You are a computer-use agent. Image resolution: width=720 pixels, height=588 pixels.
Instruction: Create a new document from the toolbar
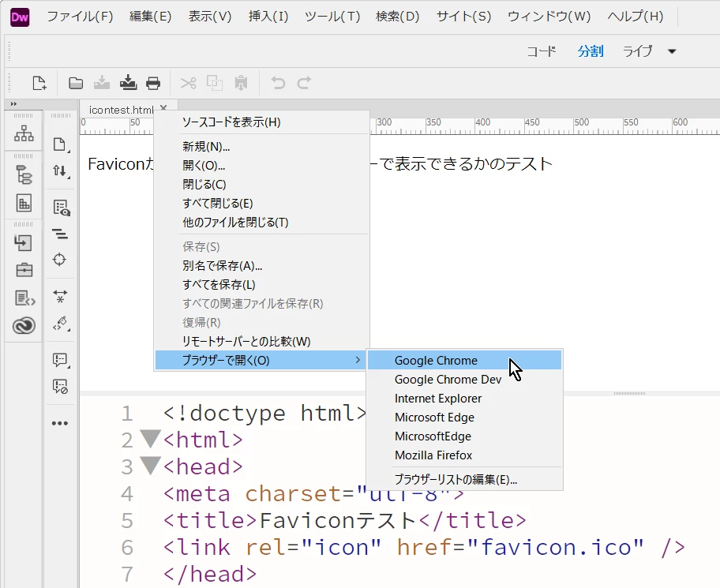(39, 83)
